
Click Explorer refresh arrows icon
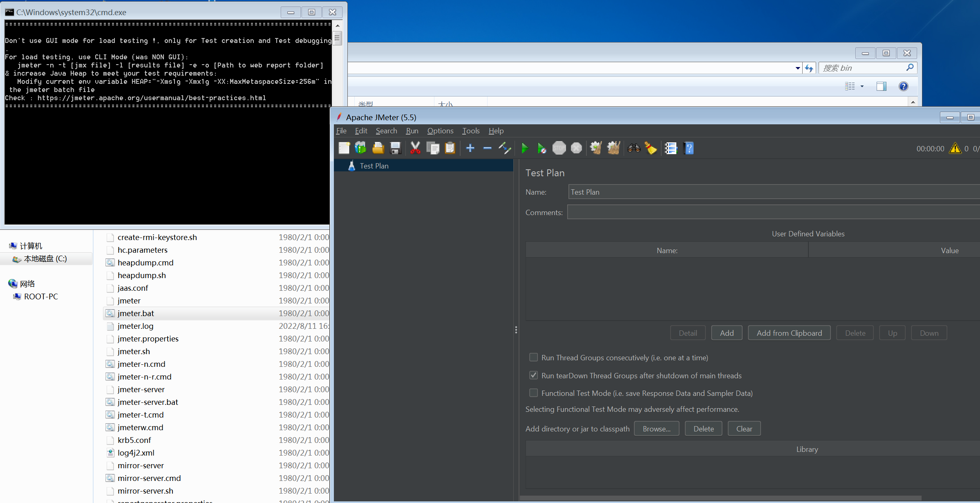(x=809, y=68)
